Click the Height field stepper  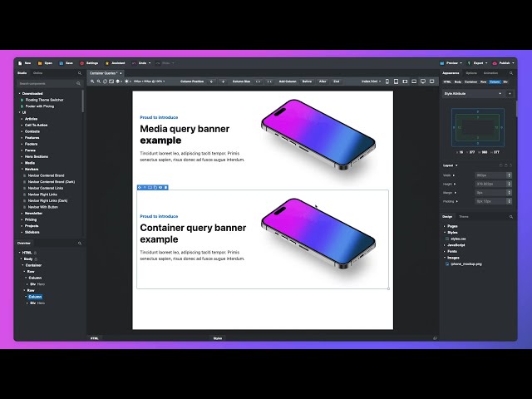tap(509, 184)
